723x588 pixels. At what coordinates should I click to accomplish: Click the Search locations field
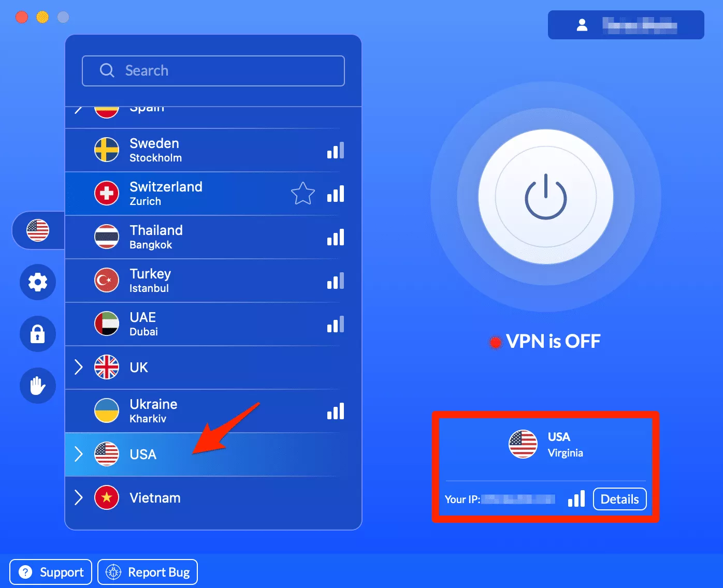coord(213,71)
